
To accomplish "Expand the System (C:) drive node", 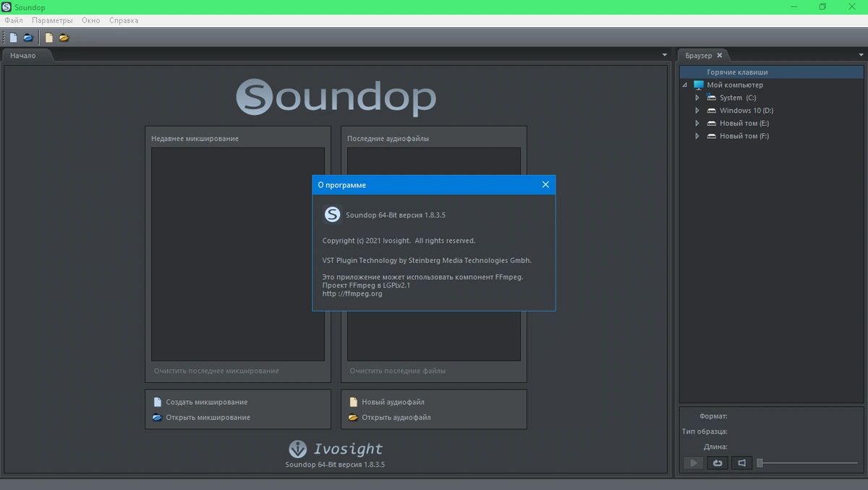I will pyautogui.click(x=697, y=98).
